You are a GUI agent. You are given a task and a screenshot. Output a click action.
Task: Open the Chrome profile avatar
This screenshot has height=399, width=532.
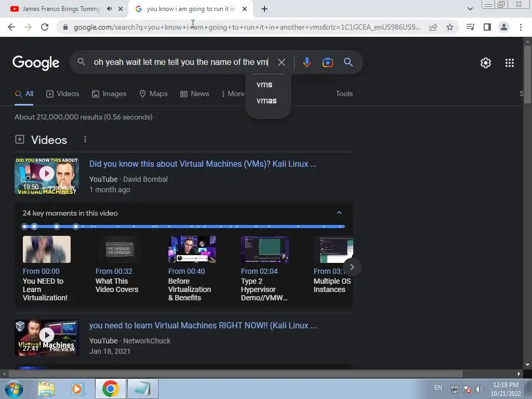tap(504, 27)
